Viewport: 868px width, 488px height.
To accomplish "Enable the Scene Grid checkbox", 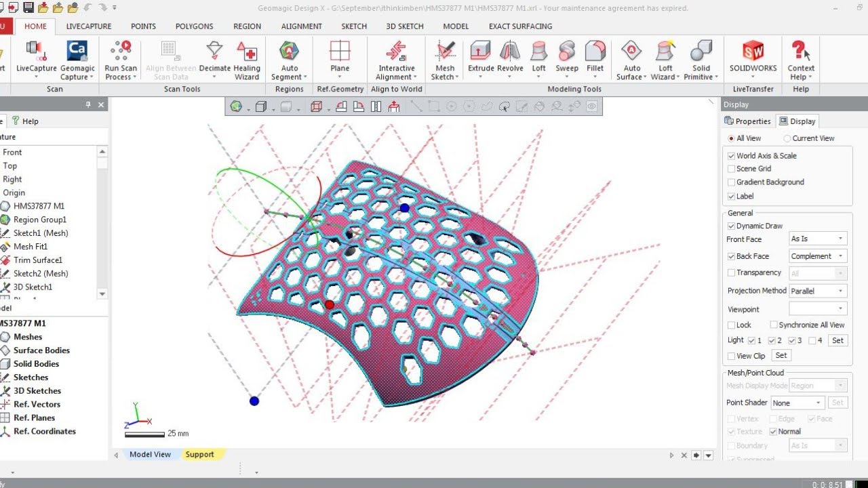I will point(731,169).
